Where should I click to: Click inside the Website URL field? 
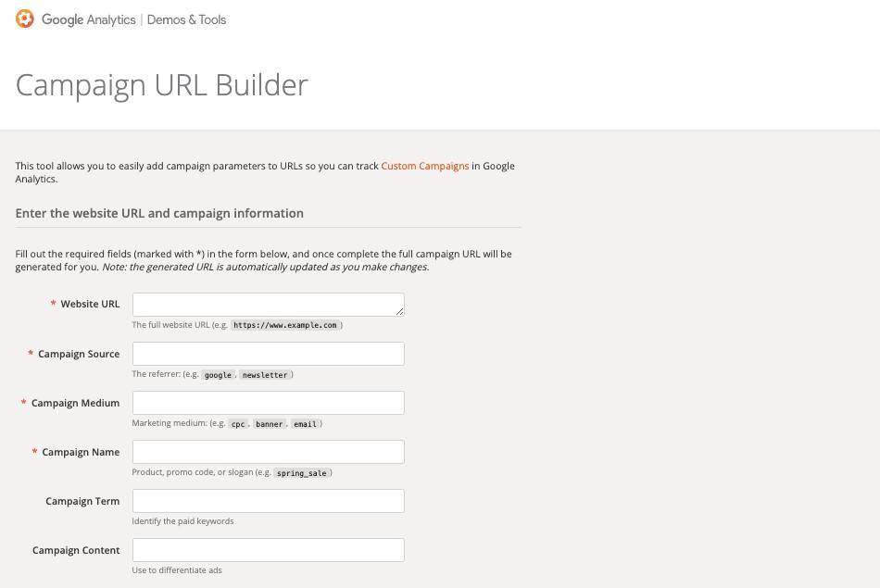tap(268, 304)
